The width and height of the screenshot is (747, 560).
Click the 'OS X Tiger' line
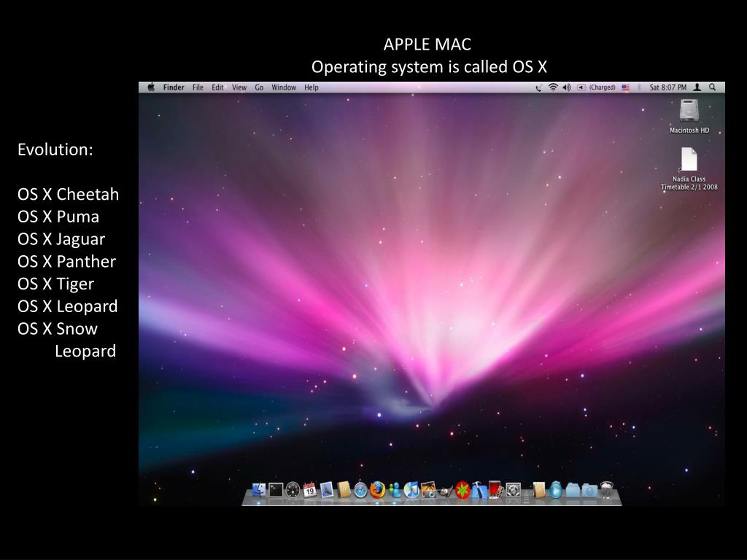pos(55,284)
